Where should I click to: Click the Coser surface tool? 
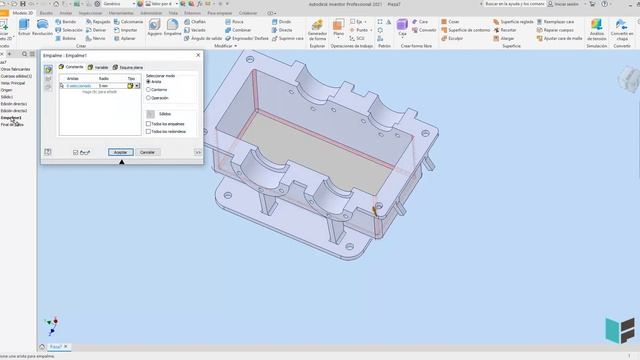(x=450, y=22)
